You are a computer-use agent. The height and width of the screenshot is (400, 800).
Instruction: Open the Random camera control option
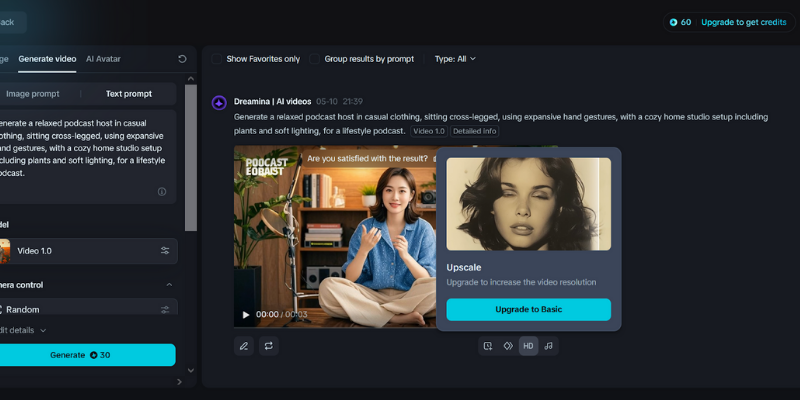click(x=88, y=308)
